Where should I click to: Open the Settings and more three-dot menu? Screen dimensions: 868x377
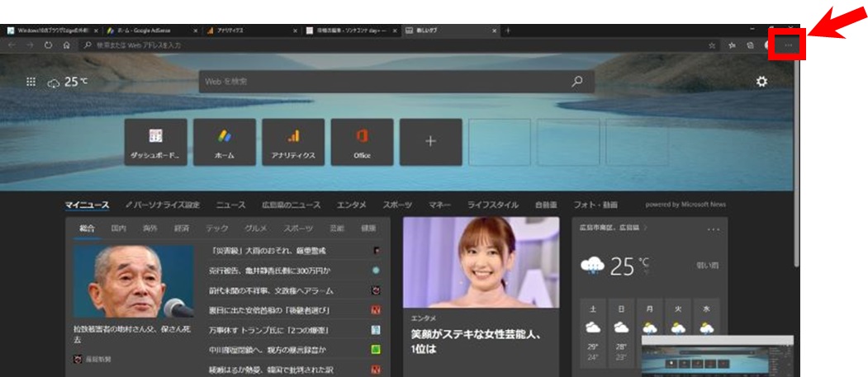click(x=787, y=45)
